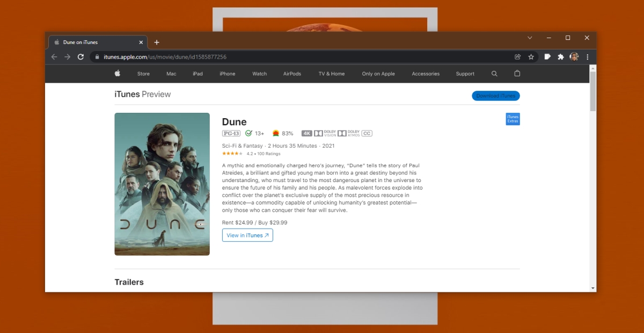Close the Dune on iTunes tab
The width and height of the screenshot is (644, 333).
pyautogui.click(x=142, y=42)
